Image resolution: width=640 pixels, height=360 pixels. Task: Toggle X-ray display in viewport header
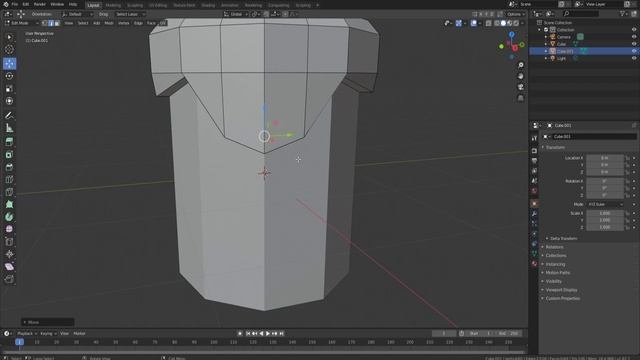click(489, 23)
